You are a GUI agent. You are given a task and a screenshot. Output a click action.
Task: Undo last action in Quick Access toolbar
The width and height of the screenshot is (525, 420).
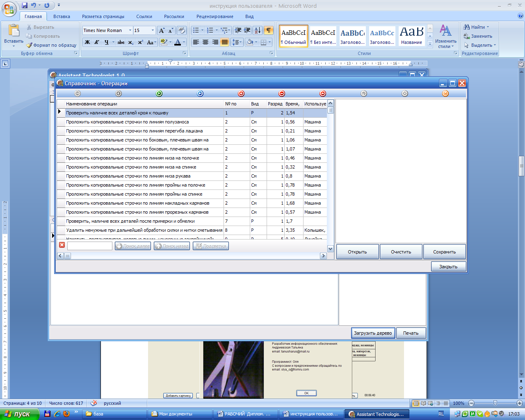34,5
